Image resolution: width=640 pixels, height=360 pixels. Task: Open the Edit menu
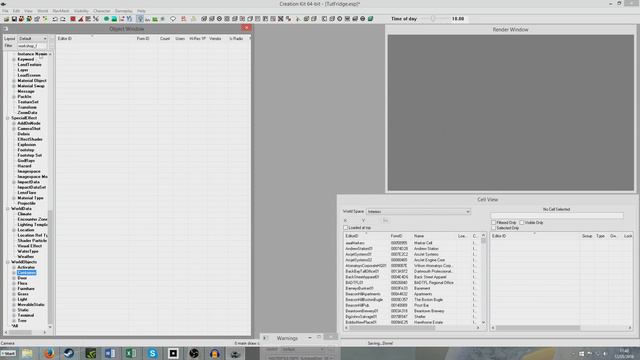pos(16,11)
